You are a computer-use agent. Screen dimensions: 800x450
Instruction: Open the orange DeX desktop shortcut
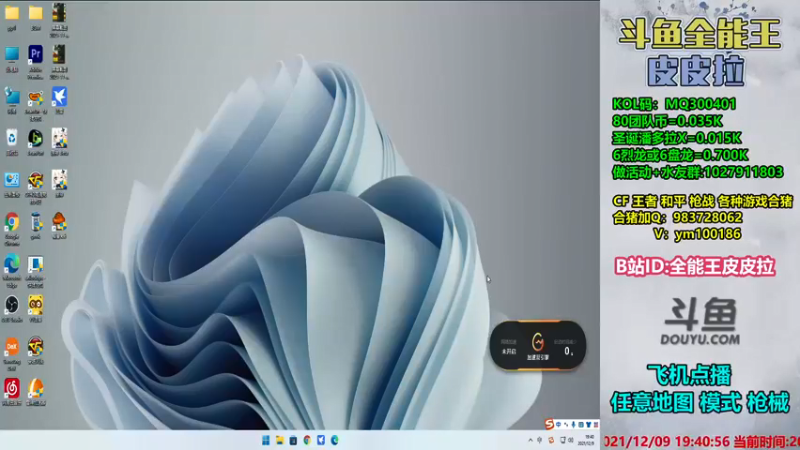(x=12, y=347)
